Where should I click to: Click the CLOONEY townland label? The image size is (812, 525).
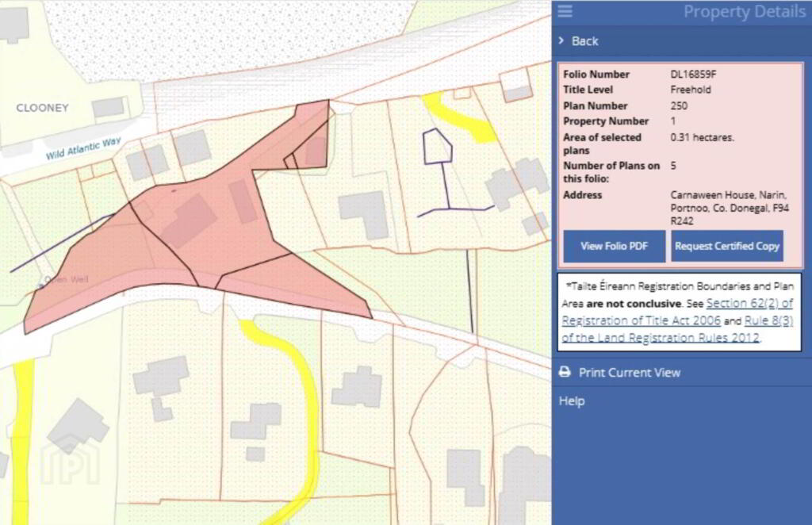point(43,107)
